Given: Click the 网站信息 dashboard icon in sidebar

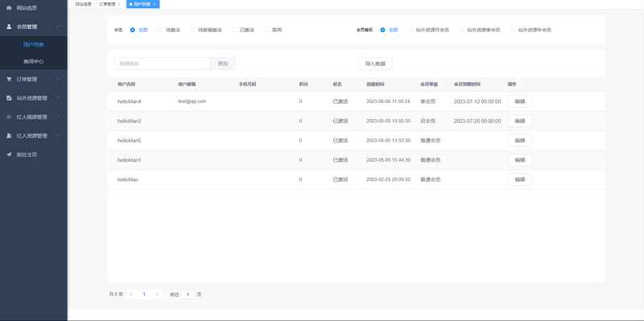Looking at the screenshot, I should coord(9,8).
